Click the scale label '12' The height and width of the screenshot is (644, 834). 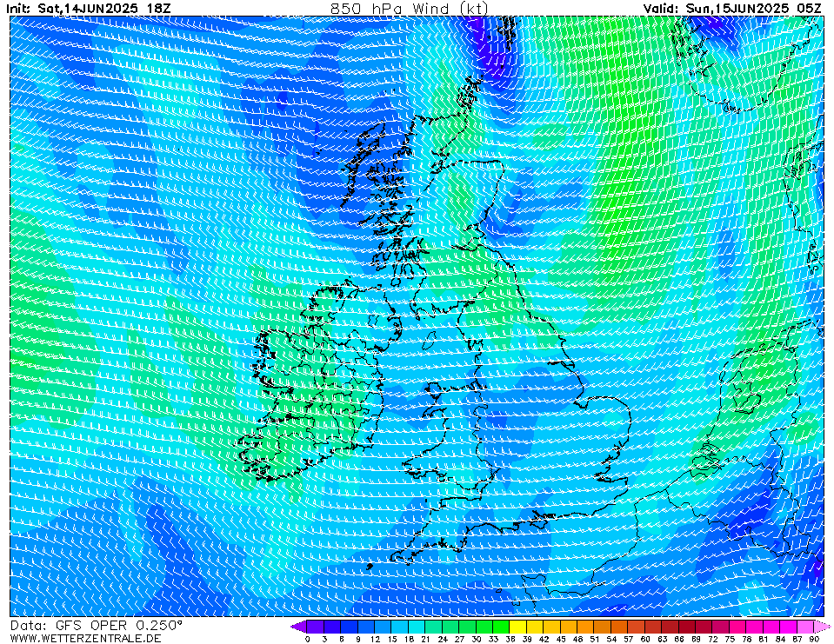[x=375, y=639]
